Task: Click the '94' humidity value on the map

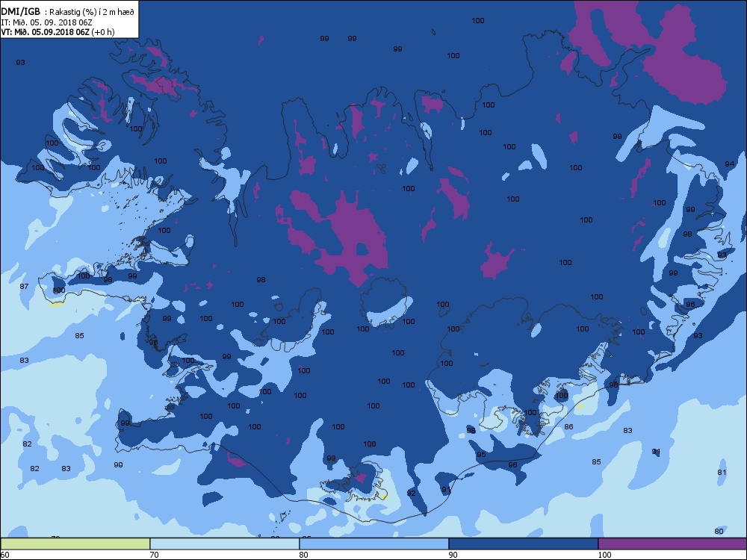Action: coord(729,164)
